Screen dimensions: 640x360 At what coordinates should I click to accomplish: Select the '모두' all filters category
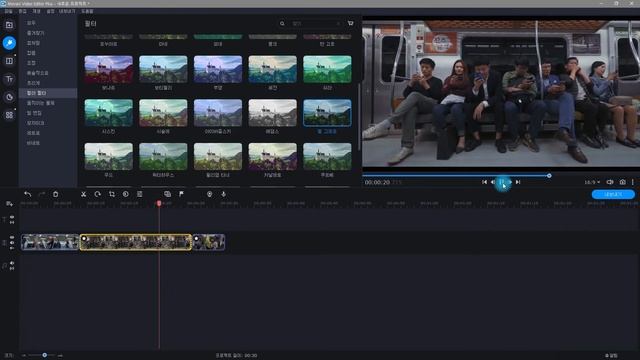point(31,23)
